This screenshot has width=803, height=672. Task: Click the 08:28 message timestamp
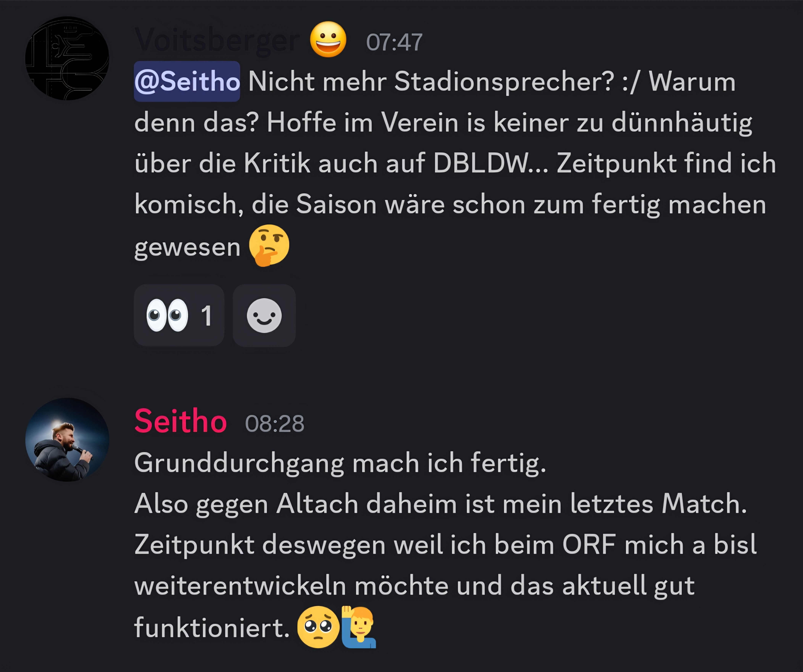coord(275,424)
